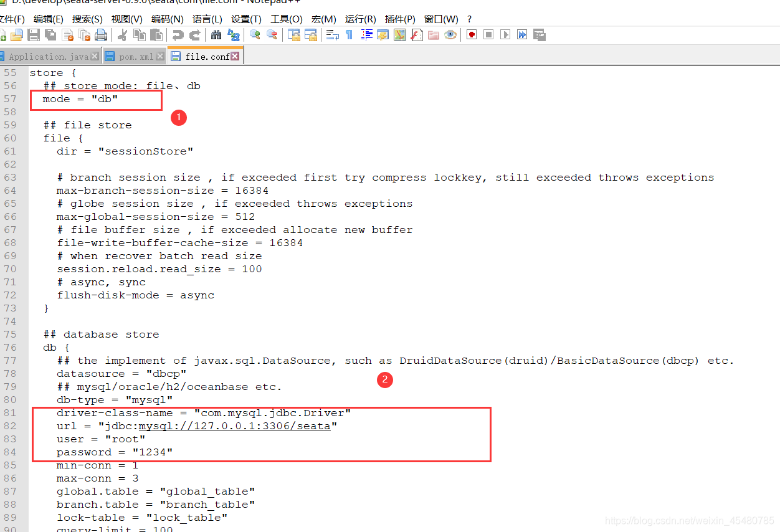Click the line password = "1234"

(x=115, y=452)
